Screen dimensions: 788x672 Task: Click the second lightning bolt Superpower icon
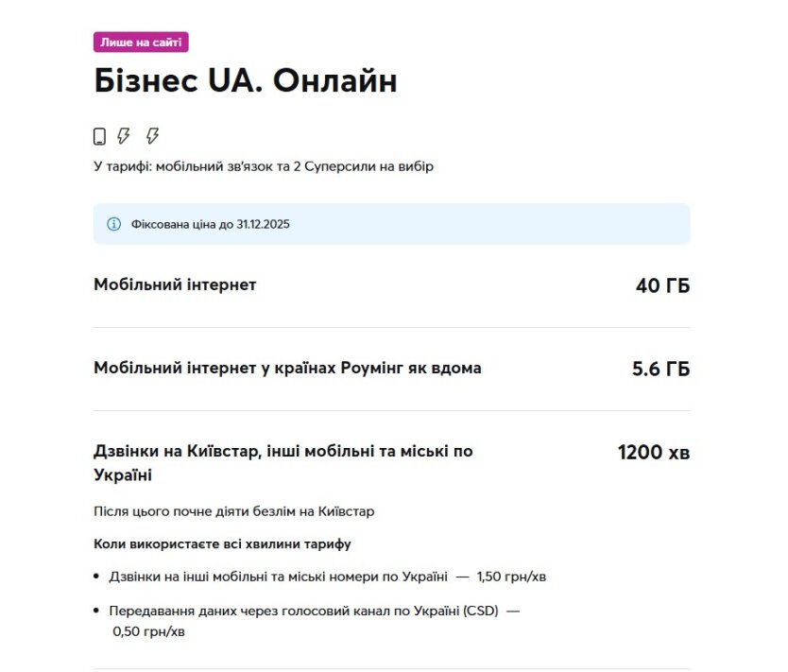152,136
